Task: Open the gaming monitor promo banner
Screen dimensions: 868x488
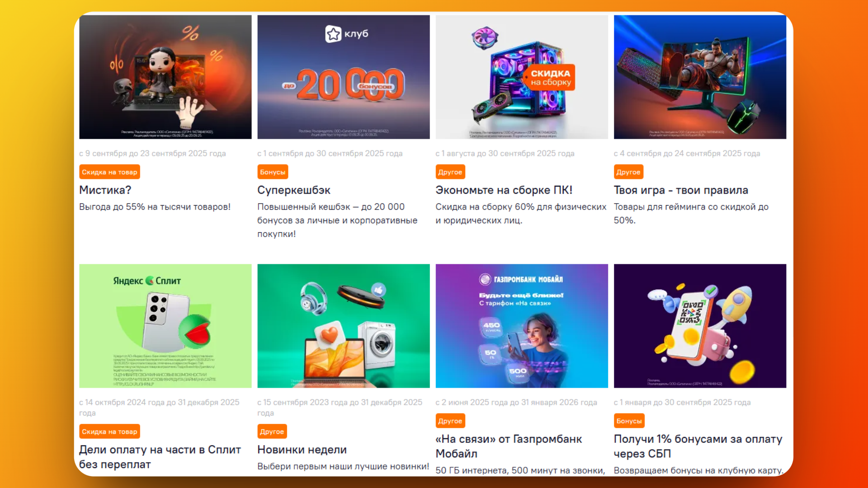Action: click(700, 77)
